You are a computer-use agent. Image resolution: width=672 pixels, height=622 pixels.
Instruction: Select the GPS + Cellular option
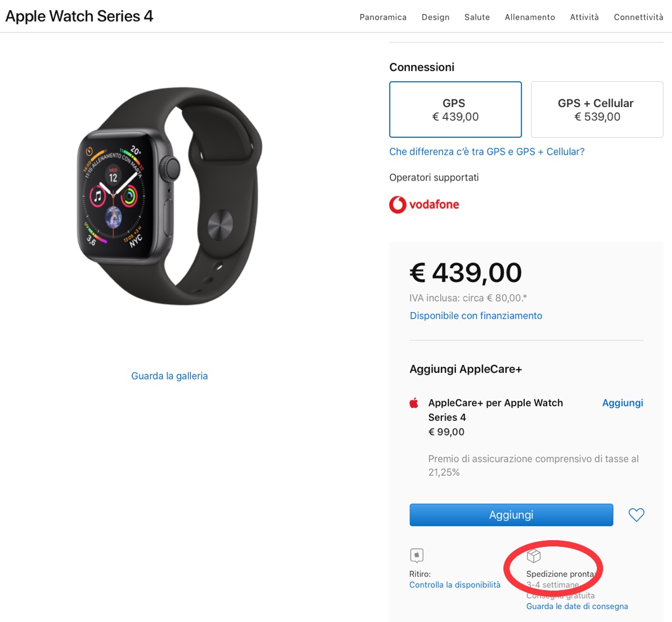click(596, 110)
